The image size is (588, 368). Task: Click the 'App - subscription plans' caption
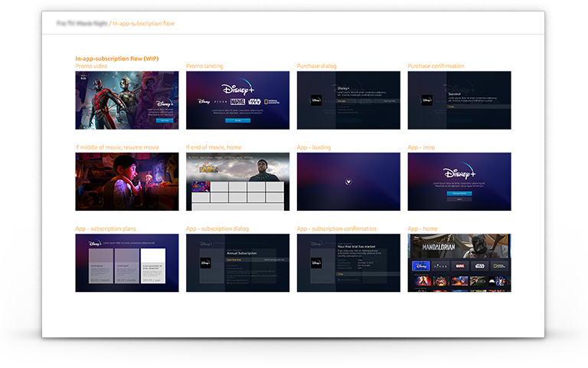point(106,228)
